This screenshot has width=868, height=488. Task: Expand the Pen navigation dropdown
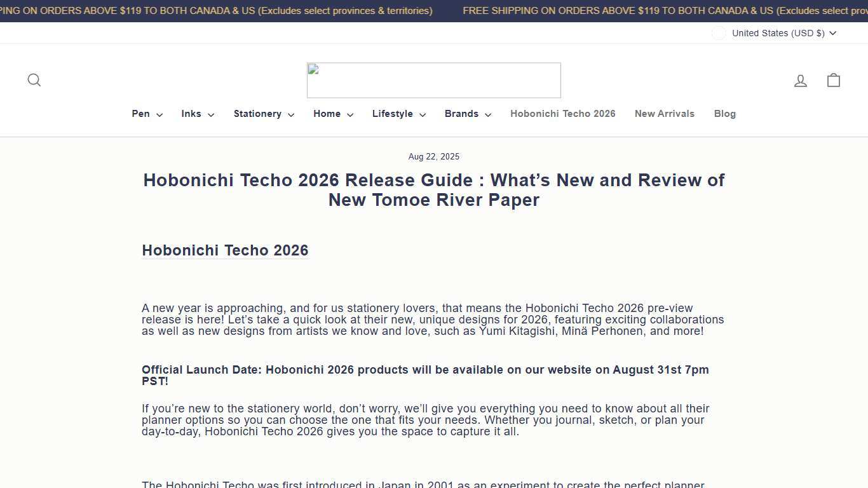coord(146,114)
